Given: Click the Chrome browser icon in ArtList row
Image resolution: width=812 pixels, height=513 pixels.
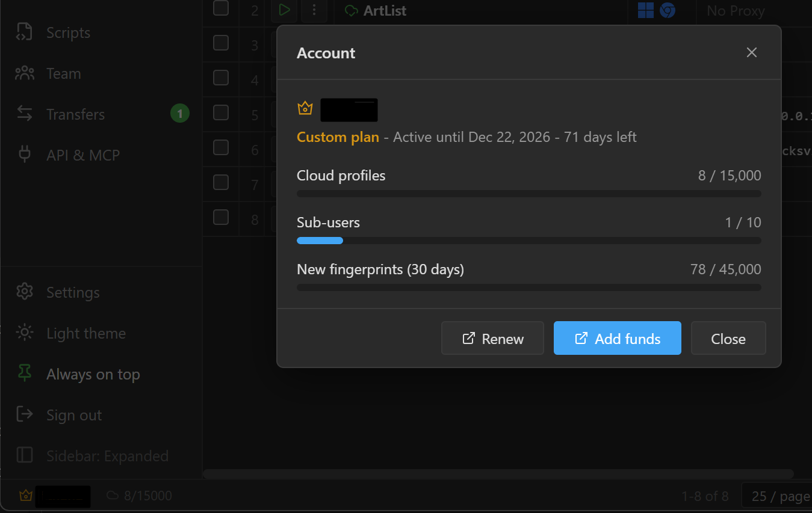Looking at the screenshot, I should tap(667, 10).
